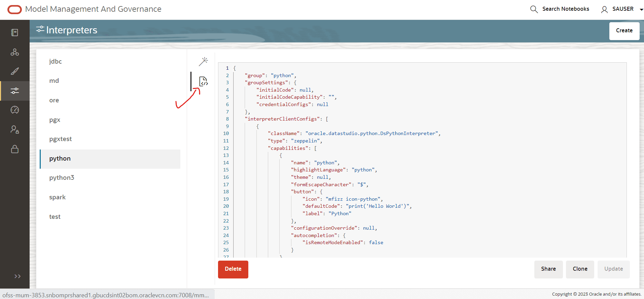Open the Graphs sidebar icon
This screenshot has height=299, width=644.
click(14, 52)
